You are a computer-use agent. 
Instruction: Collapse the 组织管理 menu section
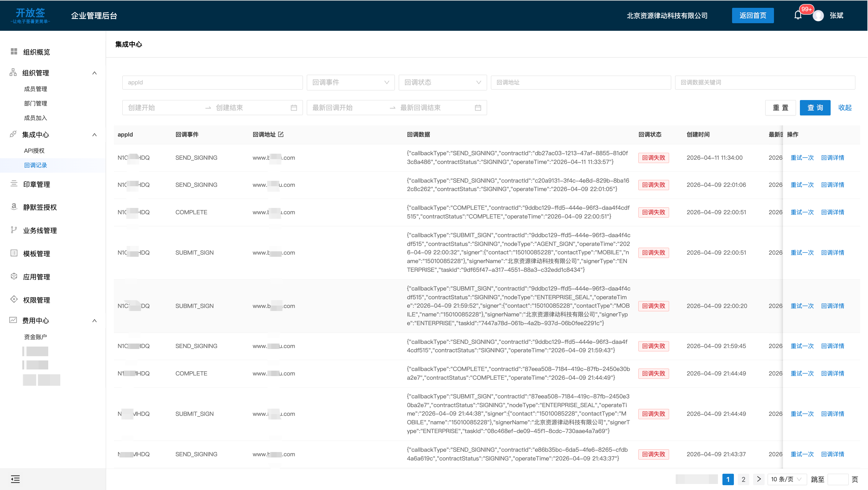94,73
